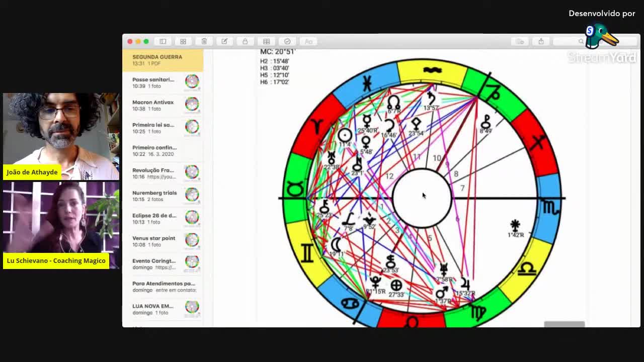Viewport: 644px width, 362px height.
Task: Click the Primeira lei sa... note thumbnail
Action: [x=192, y=127]
